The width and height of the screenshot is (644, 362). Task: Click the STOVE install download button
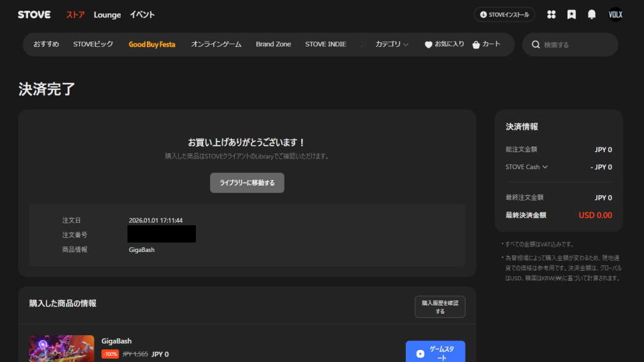tap(504, 14)
